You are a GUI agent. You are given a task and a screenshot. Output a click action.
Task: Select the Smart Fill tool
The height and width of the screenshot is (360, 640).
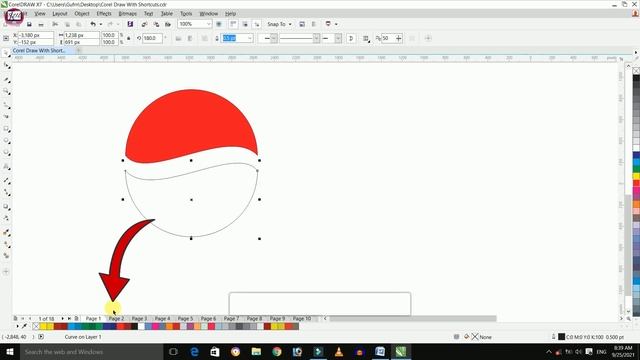coord(6,256)
